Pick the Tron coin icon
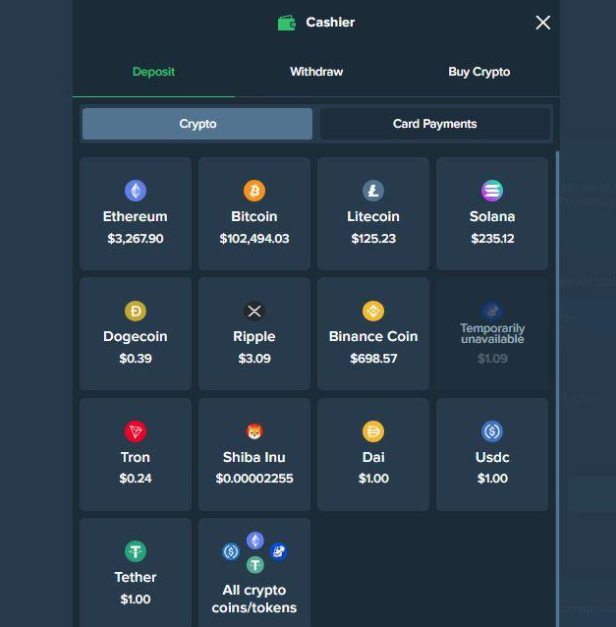The height and width of the screenshot is (627, 616). click(135, 431)
